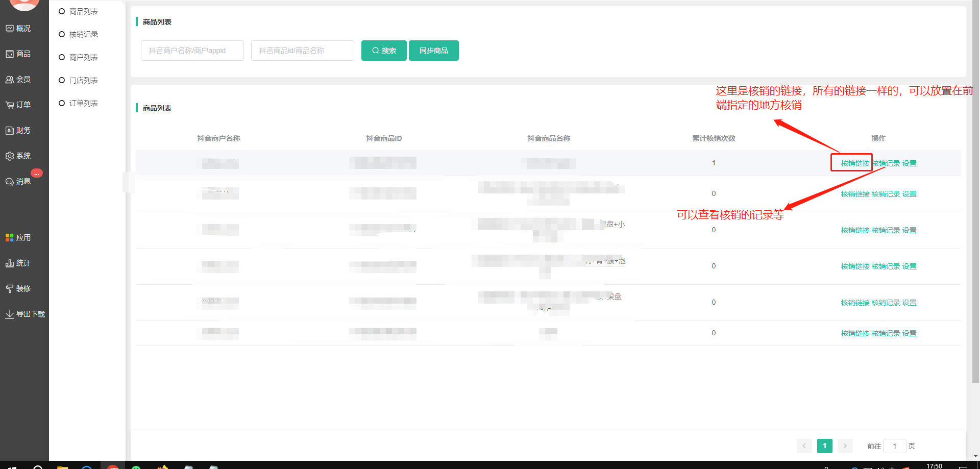Select the 核销记录 submenu radio item
Image resolution: width=980 pixels, height=469 pixels.
(62, 34)
